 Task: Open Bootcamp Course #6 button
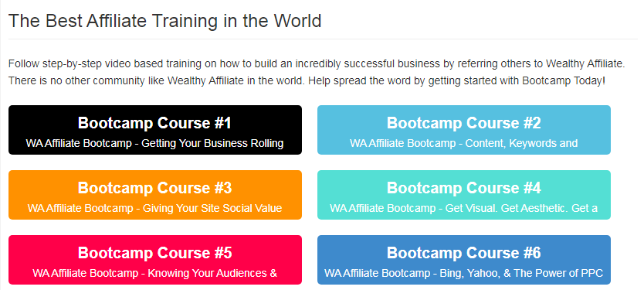[x=464, y=260]
